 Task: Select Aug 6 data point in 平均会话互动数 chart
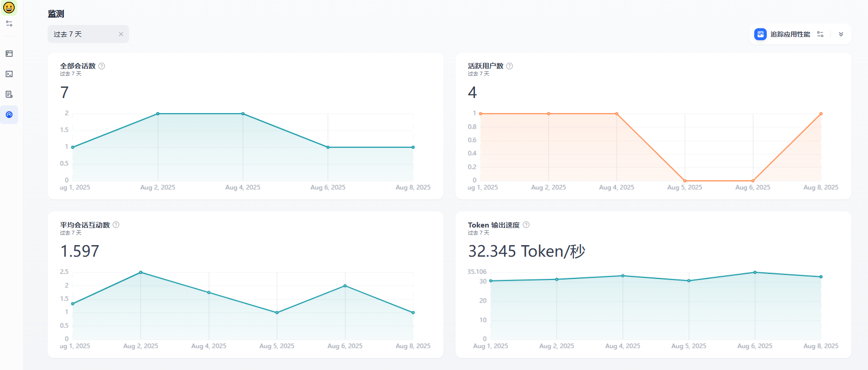tap(345, 286)
